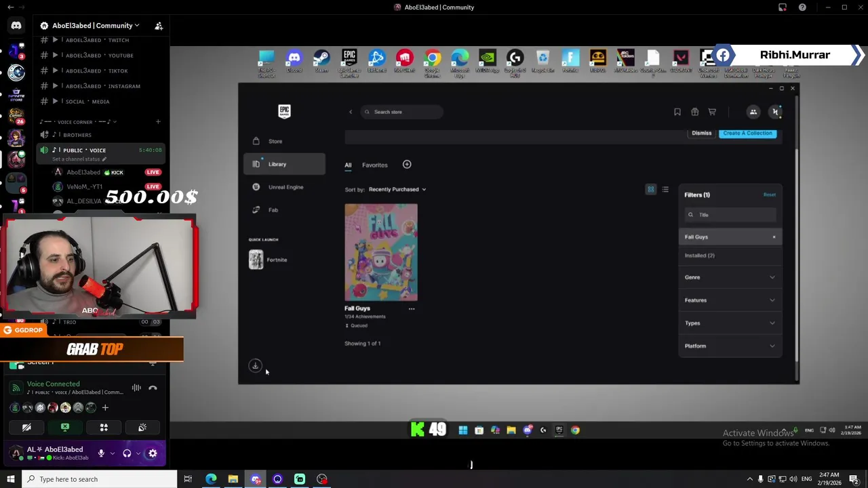The width and height of the screenshot is (868, 488).
Task: Select the All library tab
Action: click(x=348, y=165)
